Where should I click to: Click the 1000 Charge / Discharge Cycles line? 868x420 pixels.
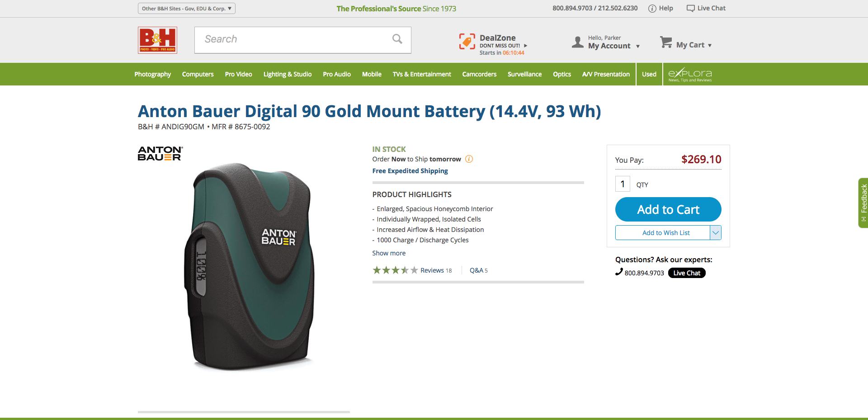(423, 240)
